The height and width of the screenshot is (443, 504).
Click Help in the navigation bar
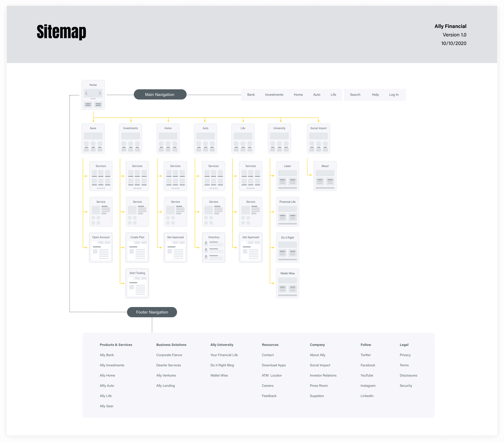click(375, 95)
